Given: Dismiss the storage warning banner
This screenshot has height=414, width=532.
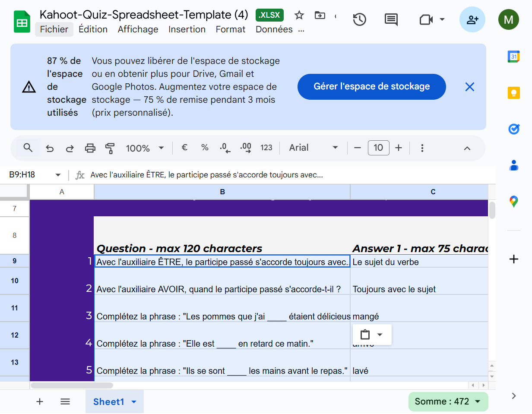Looking at the screenshot, I should [x=470, y=87].
